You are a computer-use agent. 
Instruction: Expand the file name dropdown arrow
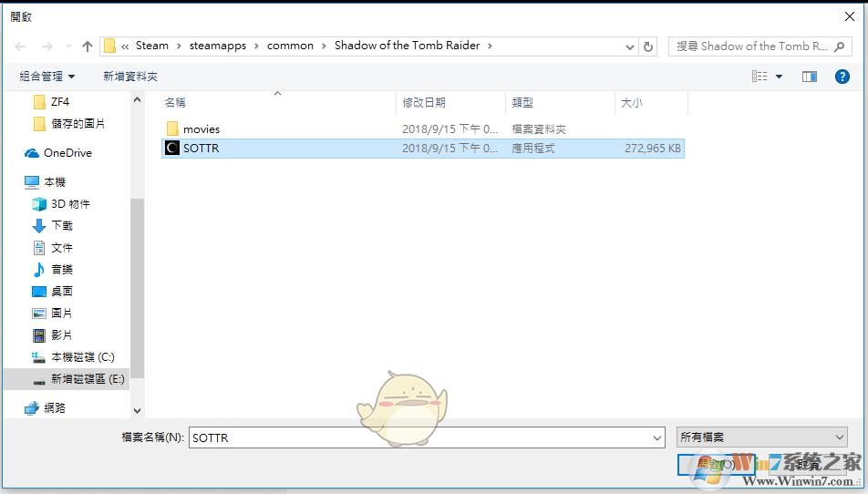(657, 437)
